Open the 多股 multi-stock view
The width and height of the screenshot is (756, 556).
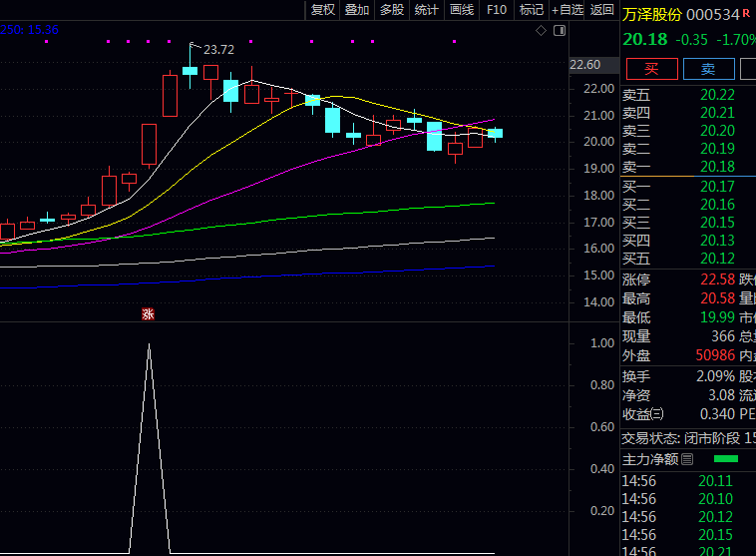click(391, 10)
